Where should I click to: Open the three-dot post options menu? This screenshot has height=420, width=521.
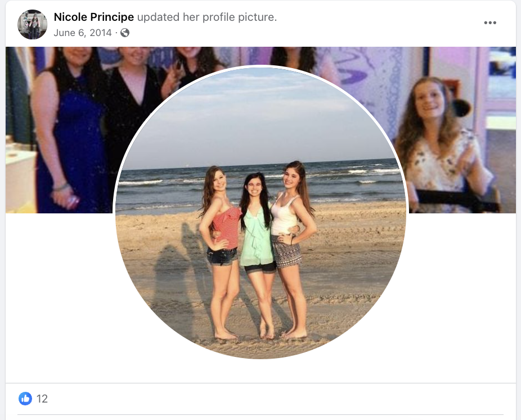489,23
